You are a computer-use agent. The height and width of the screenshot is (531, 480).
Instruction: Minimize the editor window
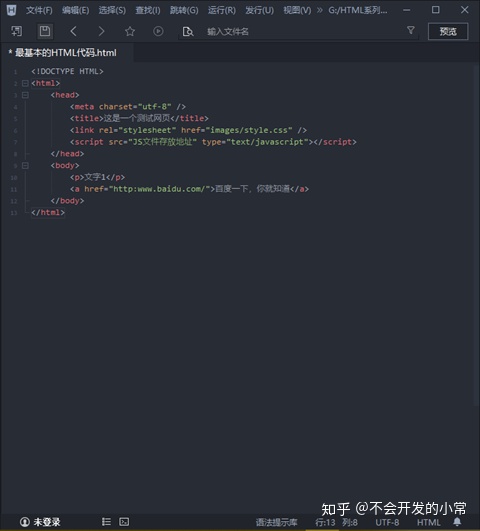tap(406, 10)
